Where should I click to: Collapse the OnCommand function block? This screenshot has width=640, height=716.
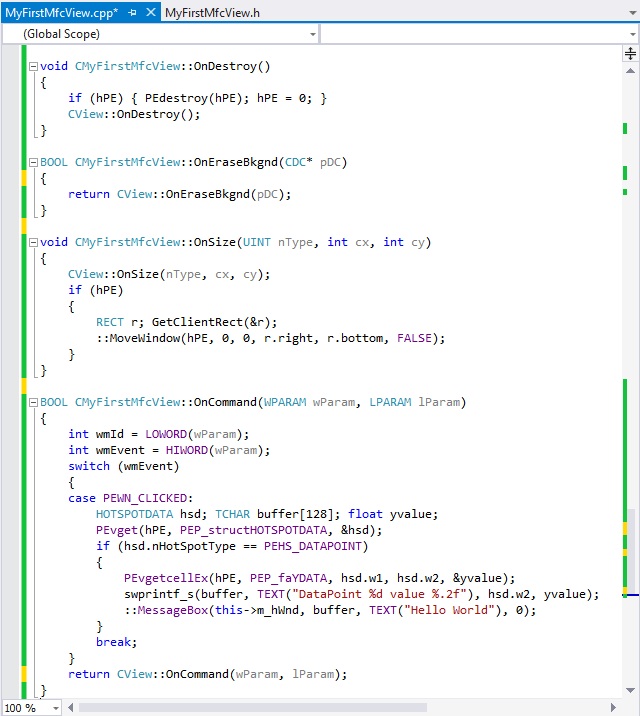[33, 403]
